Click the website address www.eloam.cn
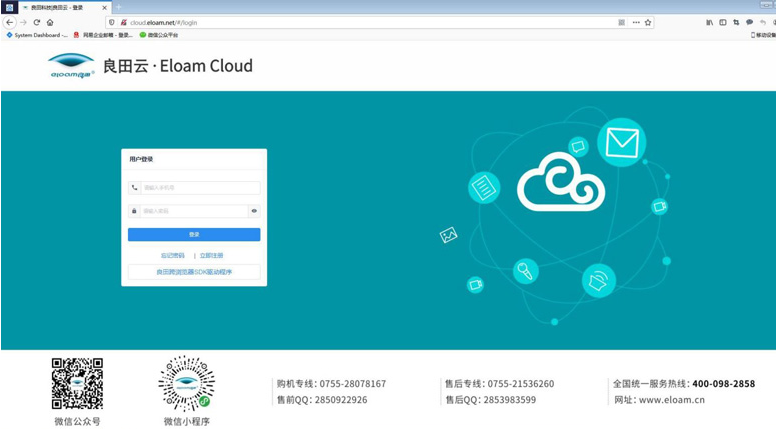 pyautogui.click(x=672, y=400)
